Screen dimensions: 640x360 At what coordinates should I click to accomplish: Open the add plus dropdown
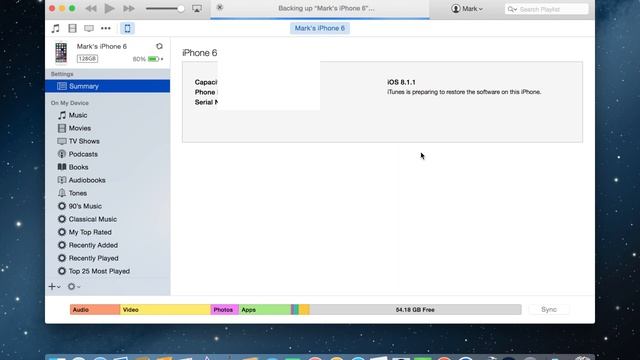click(54, 287)
